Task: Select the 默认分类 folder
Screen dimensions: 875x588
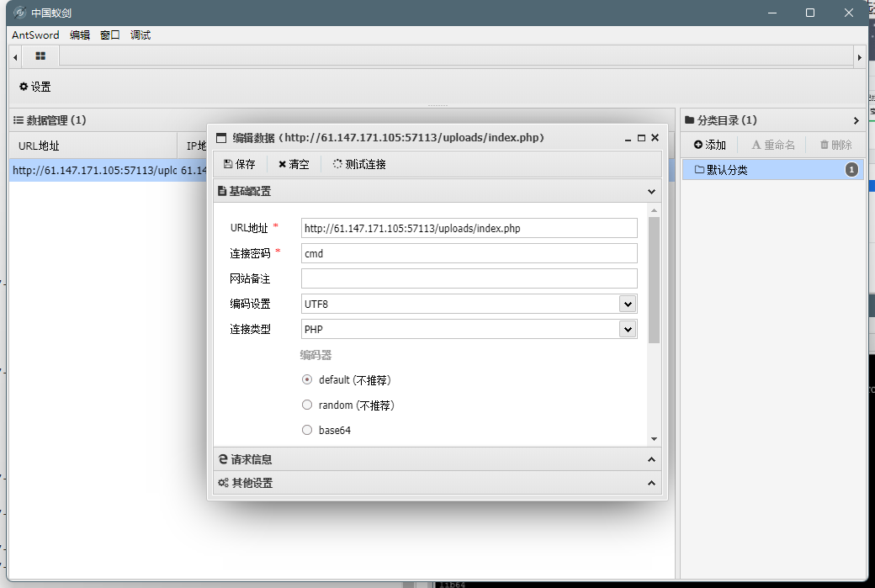Action: pos(772,170)
